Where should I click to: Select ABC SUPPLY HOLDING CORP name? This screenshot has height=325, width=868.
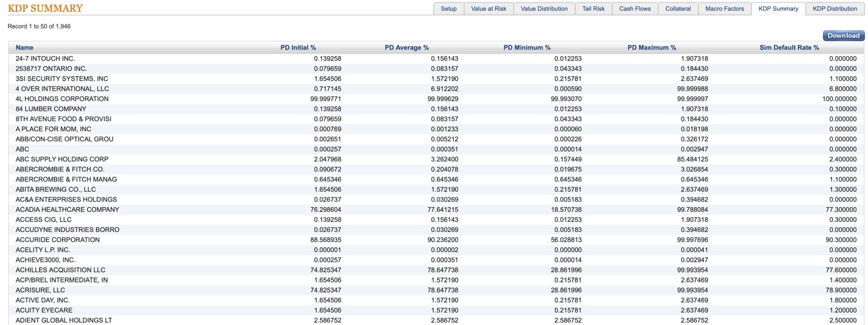click(62, 159)
